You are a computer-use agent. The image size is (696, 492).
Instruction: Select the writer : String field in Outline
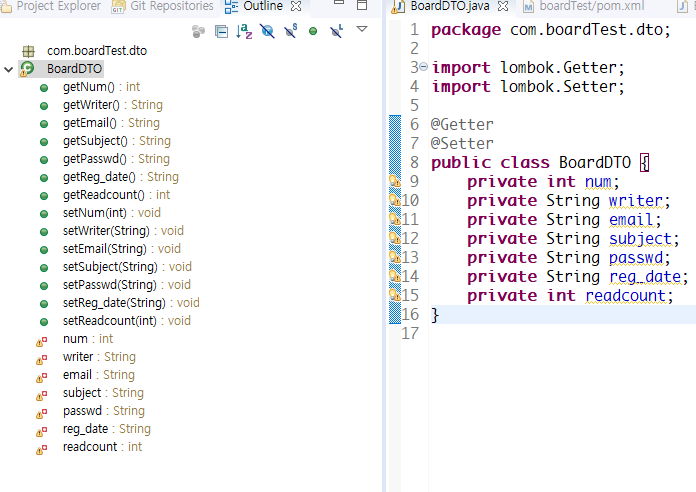click(x=99, y=357)
